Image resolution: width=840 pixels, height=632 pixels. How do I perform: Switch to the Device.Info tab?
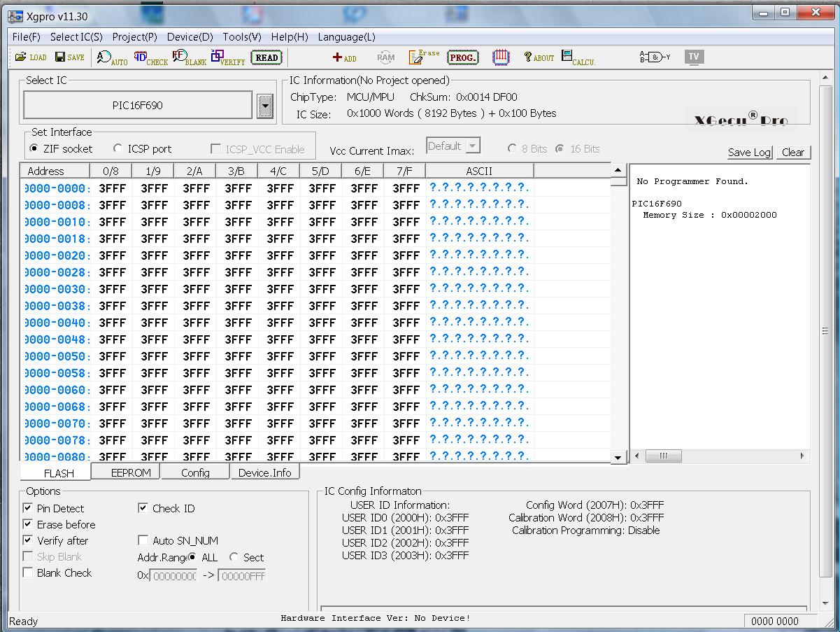pyautogui.click(x=265, y=472)
